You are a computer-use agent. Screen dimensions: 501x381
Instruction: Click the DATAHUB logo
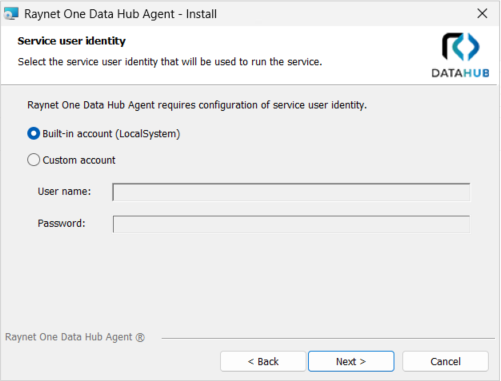[460, 55]
